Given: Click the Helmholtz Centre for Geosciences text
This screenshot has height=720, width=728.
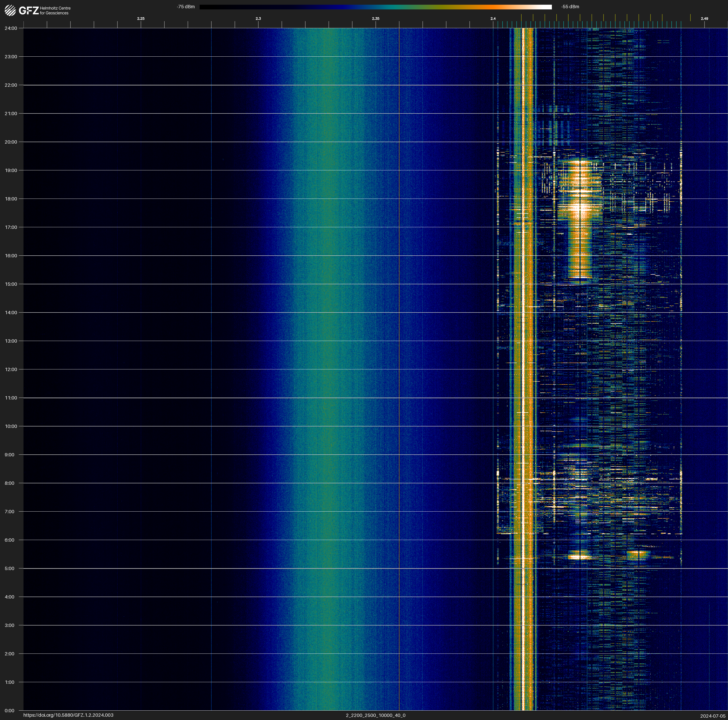Looking at the screenshot, I should 55,11.
